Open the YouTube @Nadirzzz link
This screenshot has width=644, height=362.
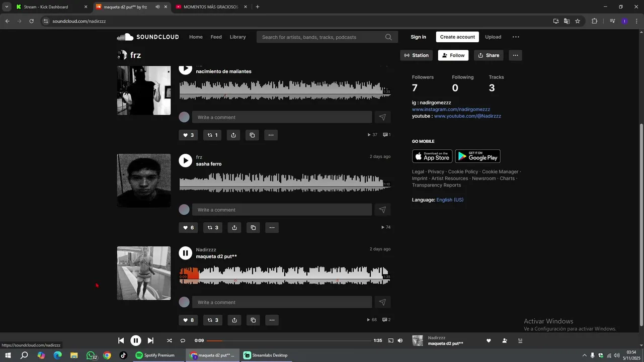(x=467, y=116)
